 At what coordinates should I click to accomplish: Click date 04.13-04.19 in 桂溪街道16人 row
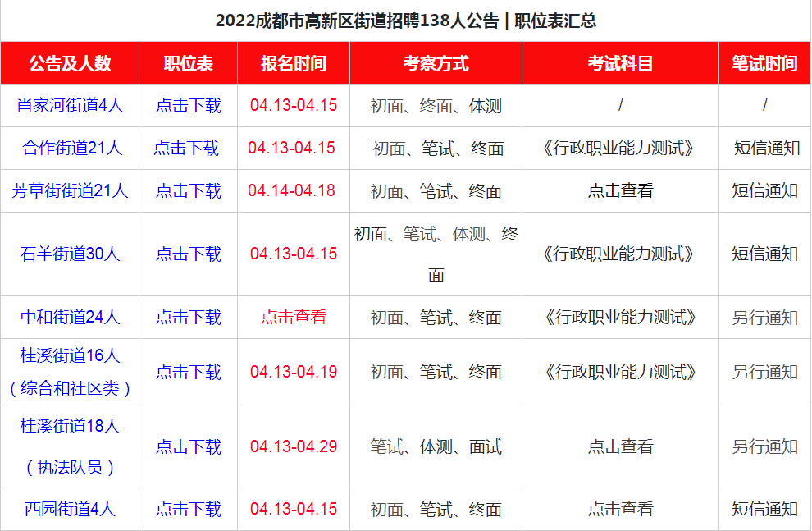(x=294, y=372)
